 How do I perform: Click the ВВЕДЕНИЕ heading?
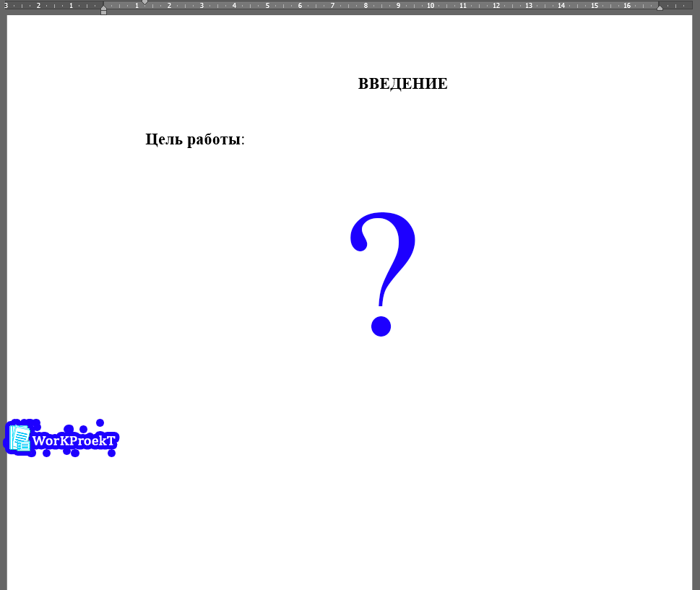tap(402, 84)
